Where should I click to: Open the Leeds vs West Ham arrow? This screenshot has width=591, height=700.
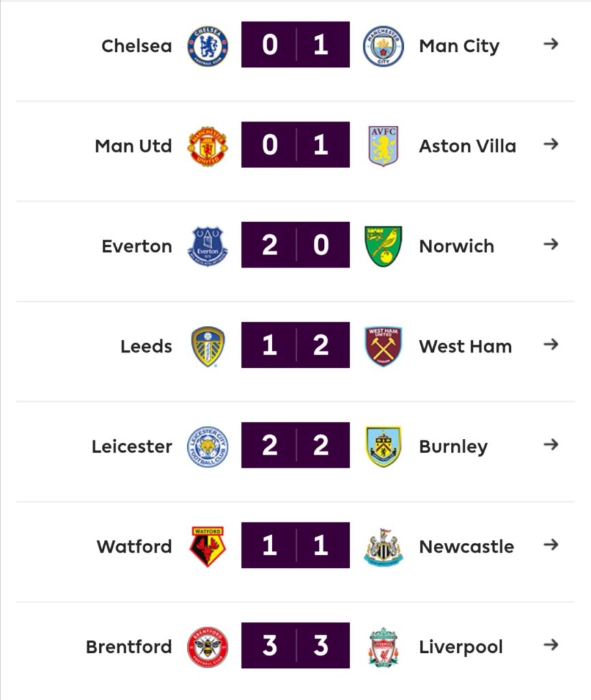click(x=551, y=345)
